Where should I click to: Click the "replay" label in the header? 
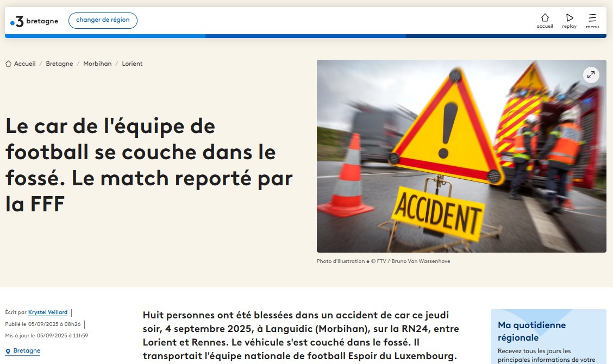[570, 27]
